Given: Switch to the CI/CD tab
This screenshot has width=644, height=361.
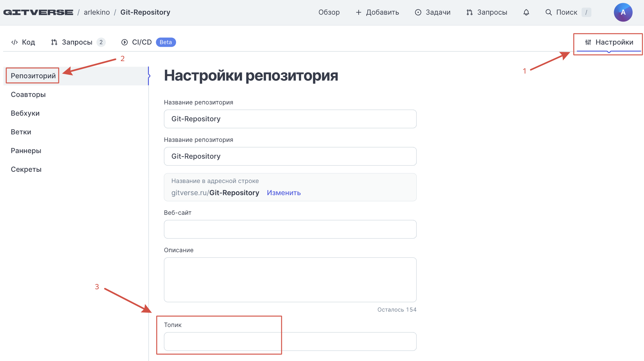Looking at the screenshot, I should point(148,42).
